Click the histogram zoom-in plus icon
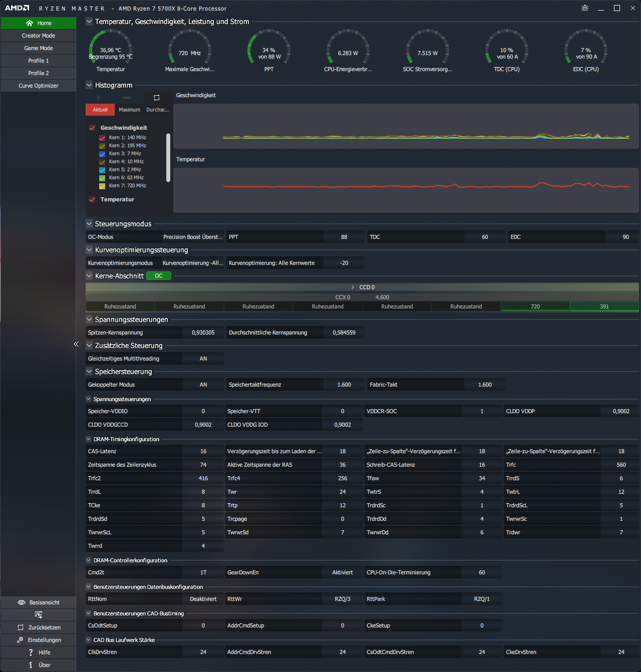The height and width of the screenshot is (672, 641). (98, 98)
